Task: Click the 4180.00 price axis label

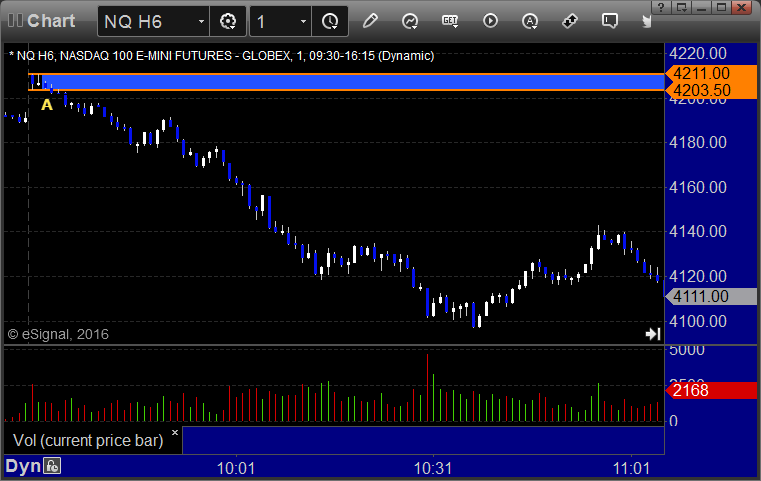Action: point(697,142)
